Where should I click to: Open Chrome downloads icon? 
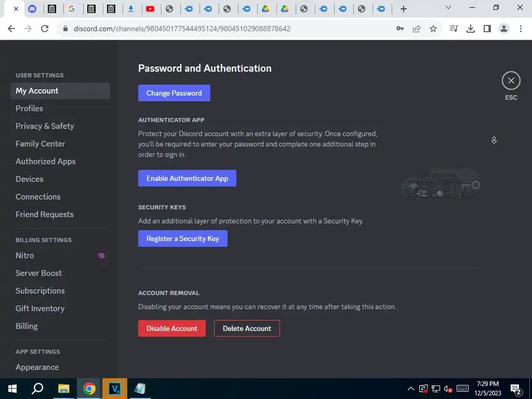coord(471,29)
